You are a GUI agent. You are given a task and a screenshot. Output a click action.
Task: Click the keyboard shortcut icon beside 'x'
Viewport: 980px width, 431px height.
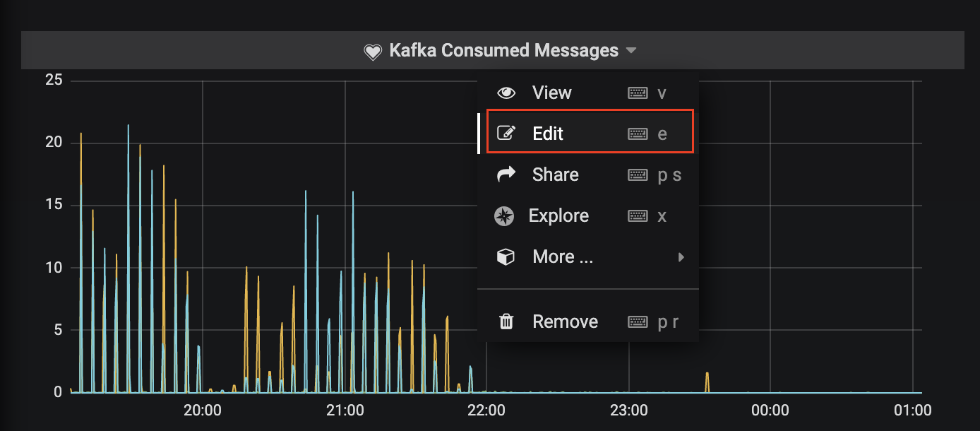point(638,216)
